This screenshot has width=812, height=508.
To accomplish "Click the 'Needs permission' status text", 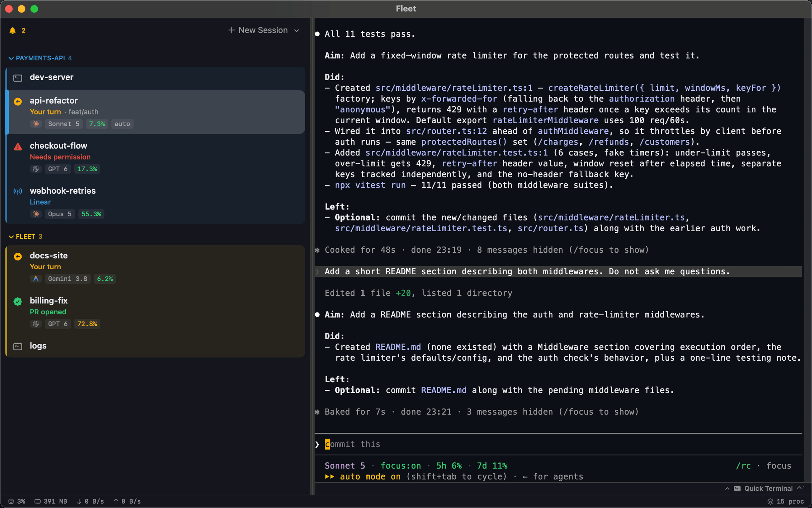I will click(60, 157).
